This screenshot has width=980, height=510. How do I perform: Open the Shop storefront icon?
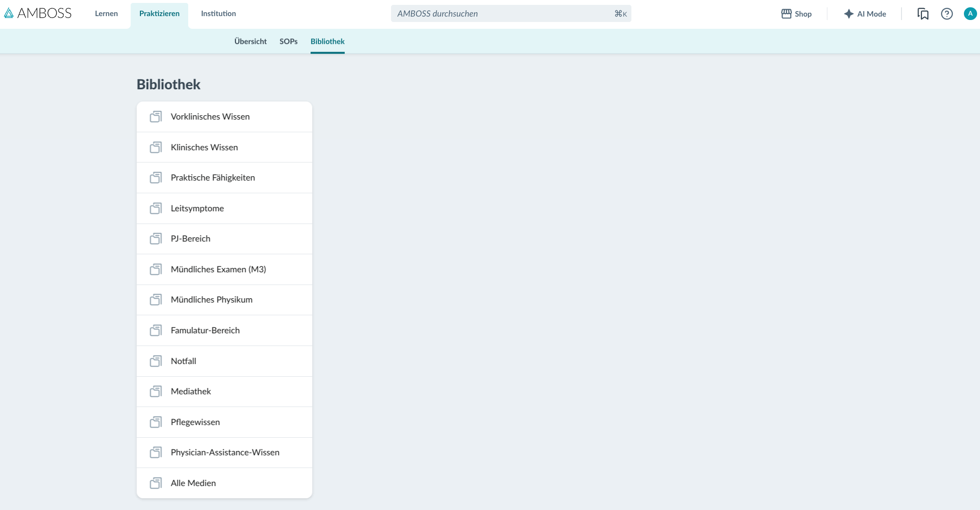pos(786,14)
